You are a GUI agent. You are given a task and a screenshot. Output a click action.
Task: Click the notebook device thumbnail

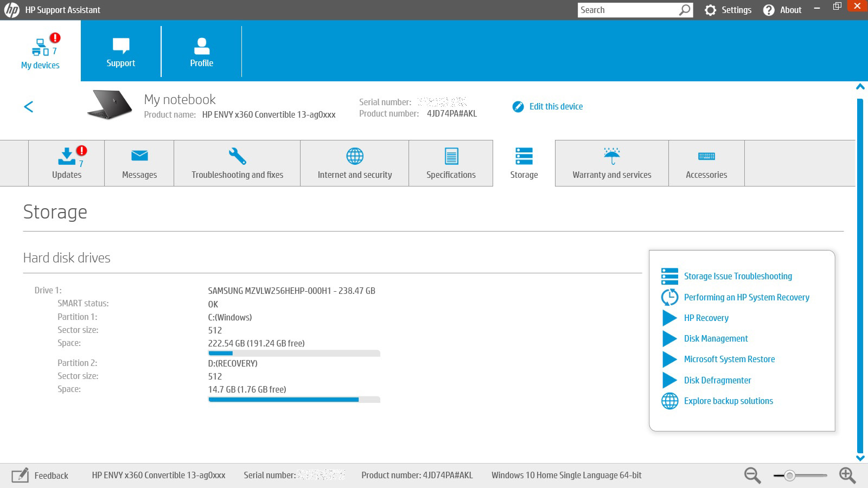coord(109,104)
